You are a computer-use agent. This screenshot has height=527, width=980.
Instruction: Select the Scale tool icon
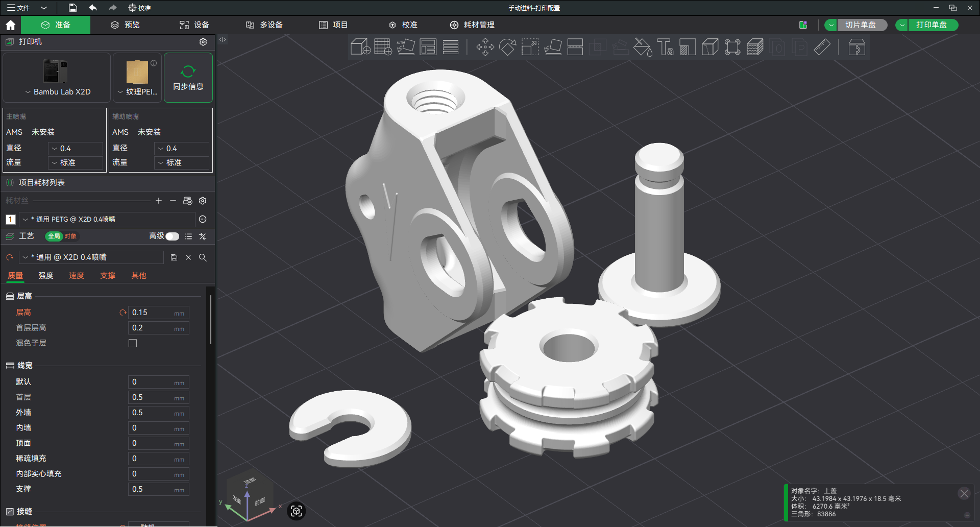(530, 47)
